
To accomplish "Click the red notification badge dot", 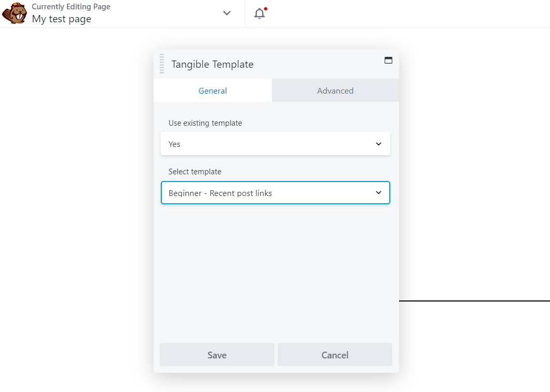I will (x=266, y=9).
